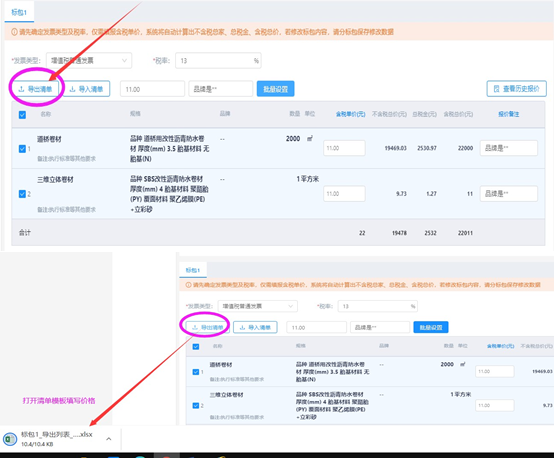
Task: Toggle the header select-all checkbox in lower table
Action: 196,346
